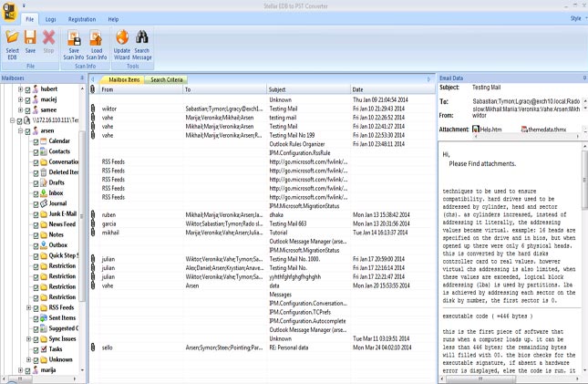The width and height of the screenshot is (588, 384).
Task: Expand the maciej mailbox node
Action: point(20,99)
